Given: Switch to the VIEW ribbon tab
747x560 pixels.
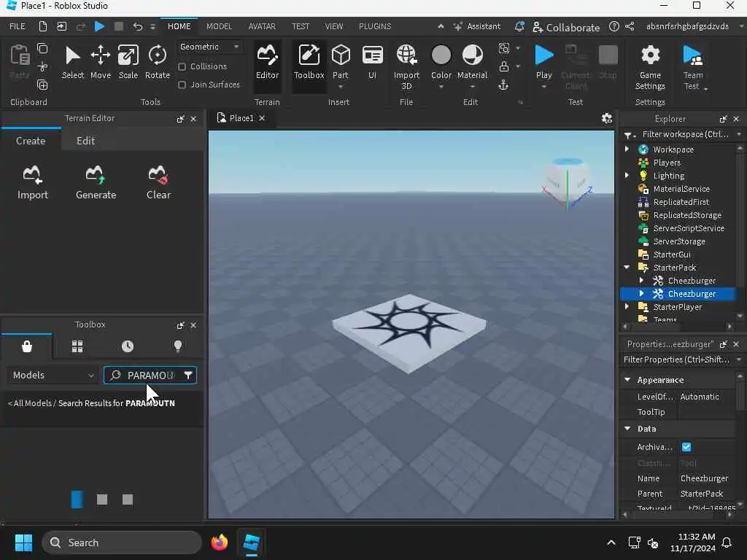Looking at the screenshot, I should click(x=333, y=26).
